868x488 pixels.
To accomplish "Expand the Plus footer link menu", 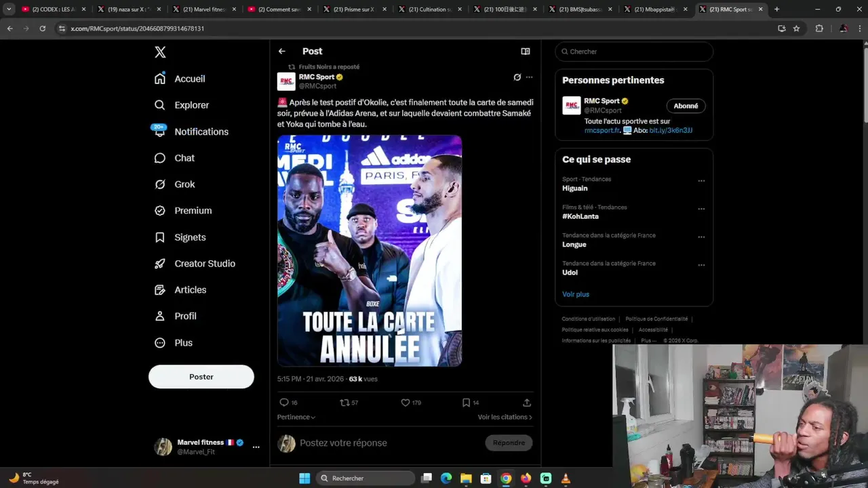I will tap(648, 340).
